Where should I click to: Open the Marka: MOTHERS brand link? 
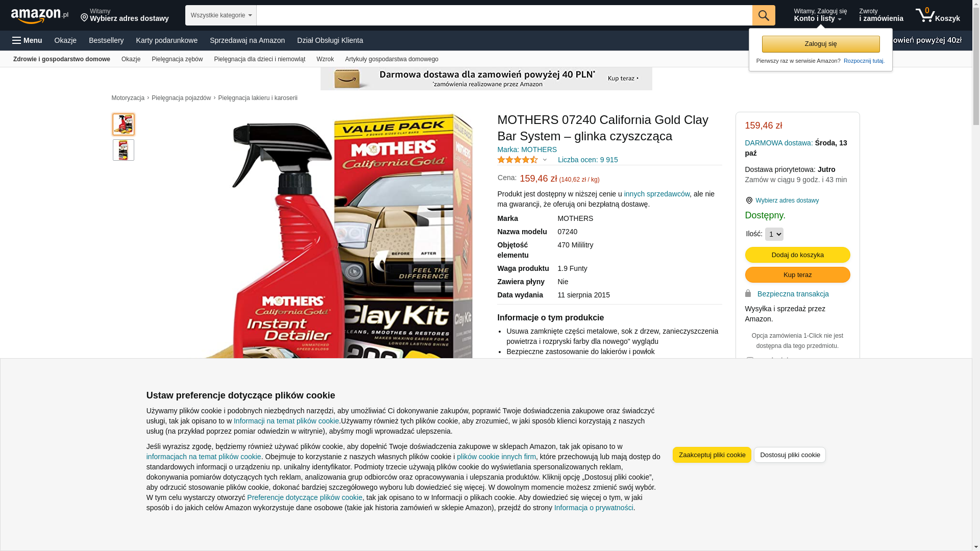(x=527, y=149)
